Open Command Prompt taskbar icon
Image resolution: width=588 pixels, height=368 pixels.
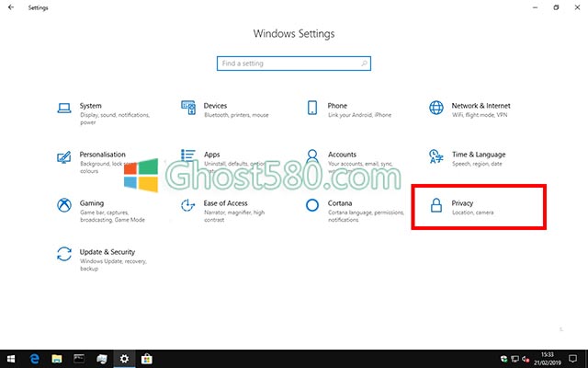(79, 359)
